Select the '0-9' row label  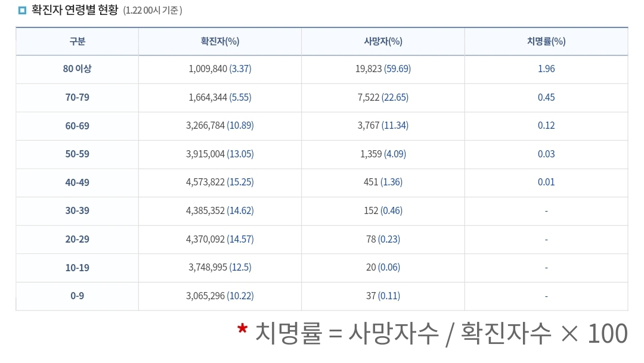click(77, 296)
